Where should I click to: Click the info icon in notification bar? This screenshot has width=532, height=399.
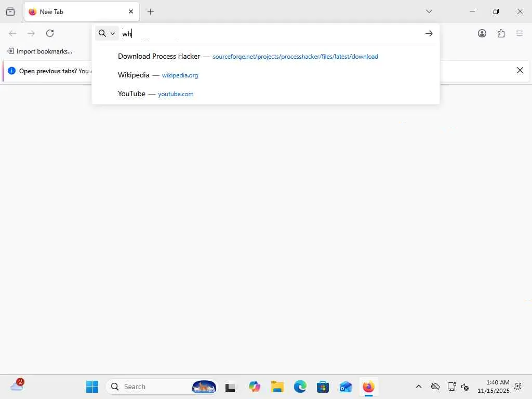tap(11, 71)
